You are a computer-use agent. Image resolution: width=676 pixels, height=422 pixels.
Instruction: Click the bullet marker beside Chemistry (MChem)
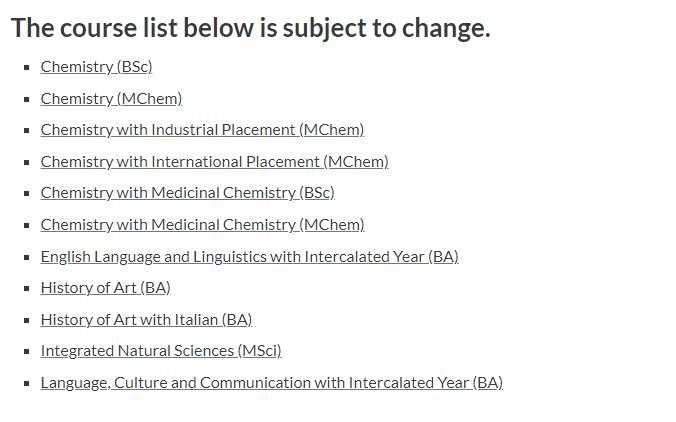click(x=27, y=99)
